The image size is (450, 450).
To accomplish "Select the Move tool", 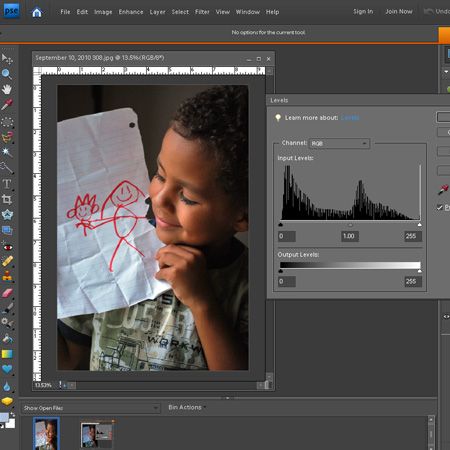I will click(x=7, y=59).
